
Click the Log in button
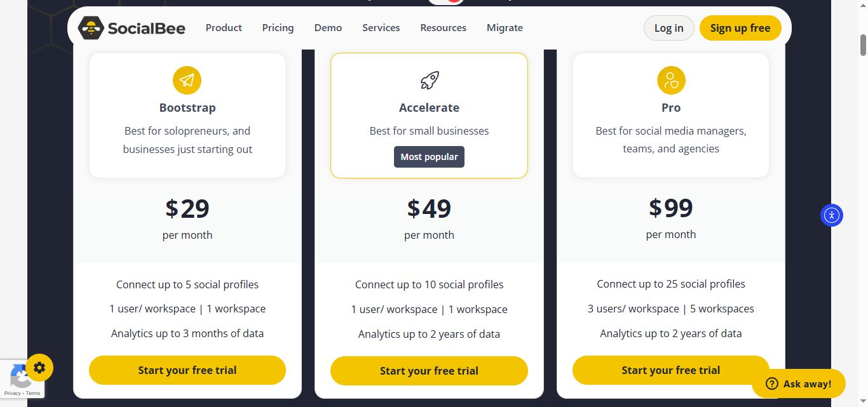[668, 28]
